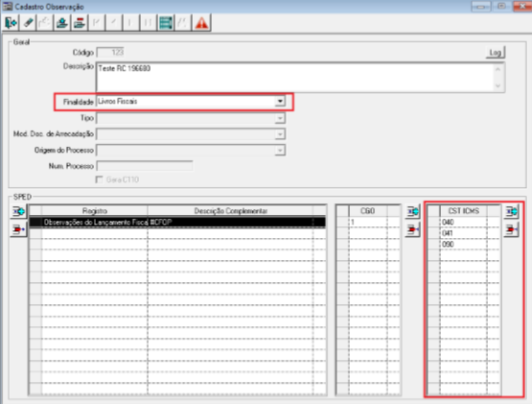
Task: Click the Num. Processo input field
Action: click(x=145, y=166)
